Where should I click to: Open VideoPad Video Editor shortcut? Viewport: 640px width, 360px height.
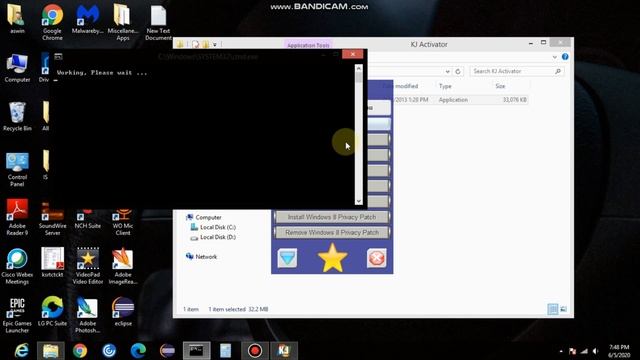87,266
